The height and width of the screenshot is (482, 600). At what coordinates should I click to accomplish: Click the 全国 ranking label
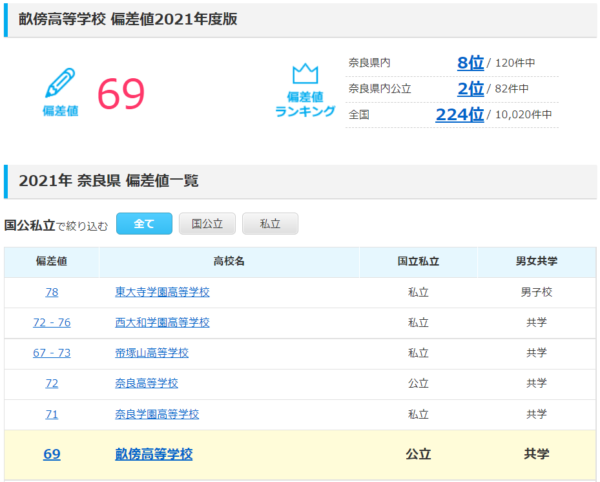(359, 114)
